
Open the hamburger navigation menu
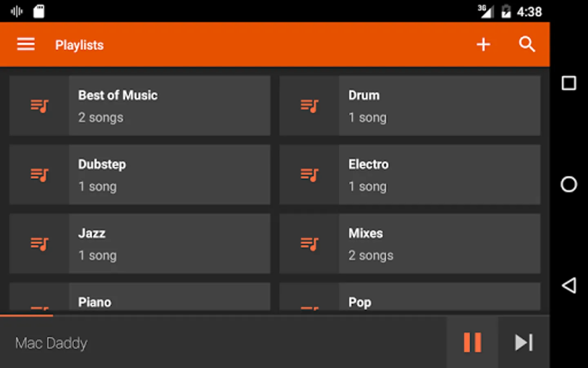click(x=26, y=44)
